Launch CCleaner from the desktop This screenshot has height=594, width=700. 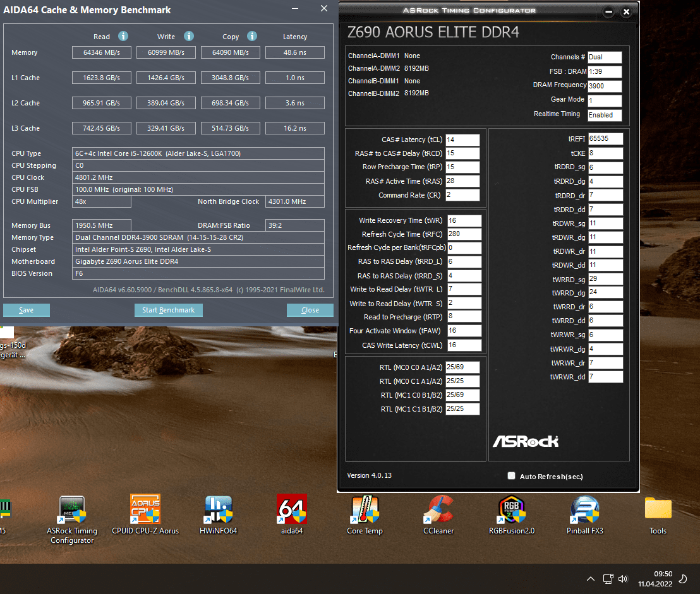[x=438, y=514]
